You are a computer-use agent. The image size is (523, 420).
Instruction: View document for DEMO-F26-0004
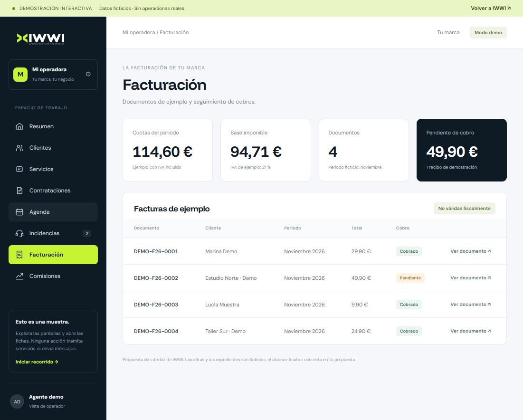click(x=470, y=331)
